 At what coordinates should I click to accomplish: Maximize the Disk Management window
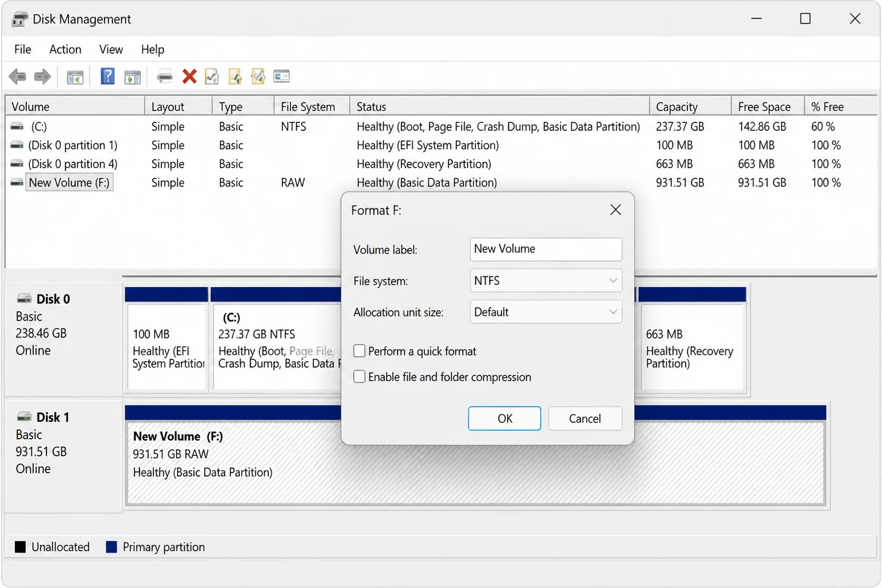805,19
